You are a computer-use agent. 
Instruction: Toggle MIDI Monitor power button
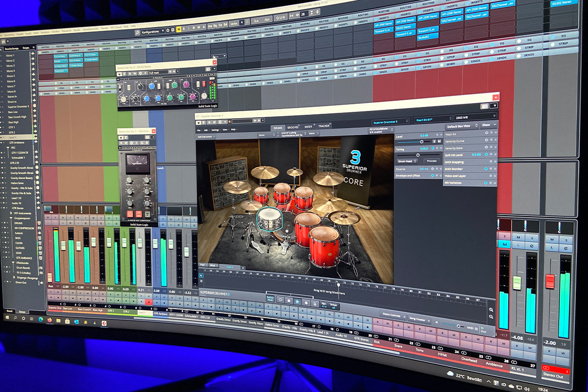[x=486, y=169]
